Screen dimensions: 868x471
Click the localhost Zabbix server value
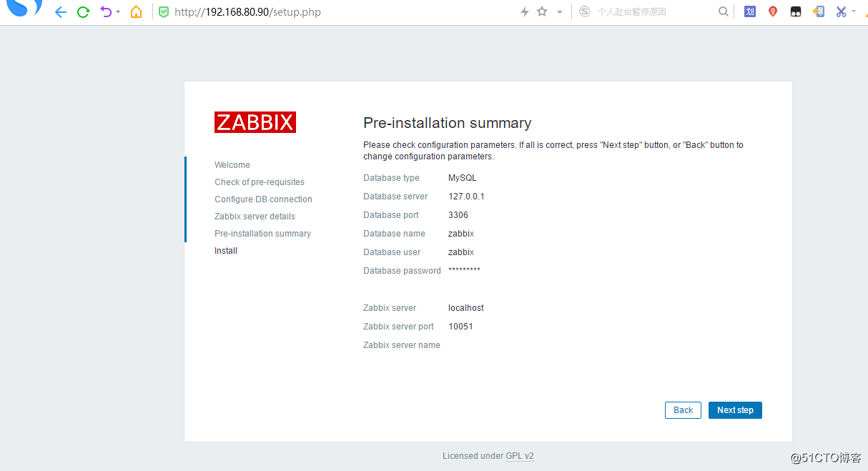pos(466,308)
